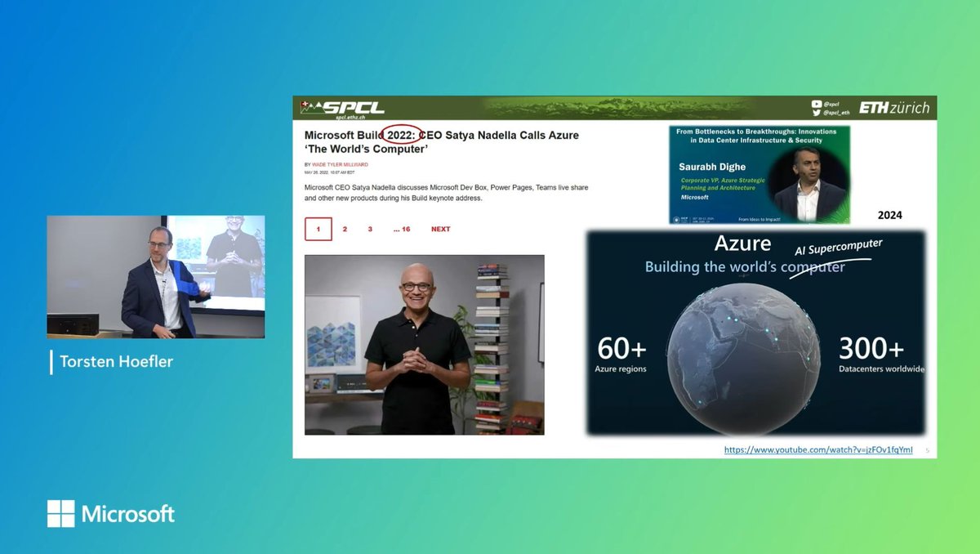Click the NEXT pagination link
980x554 pixels.
click(441, 229)
